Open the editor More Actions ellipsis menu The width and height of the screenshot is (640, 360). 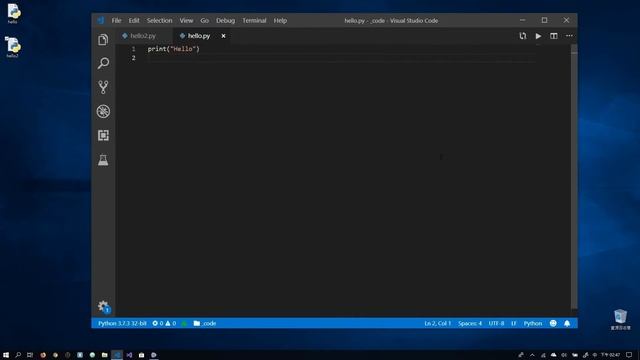pyautogui.click(x=569, y=36)
